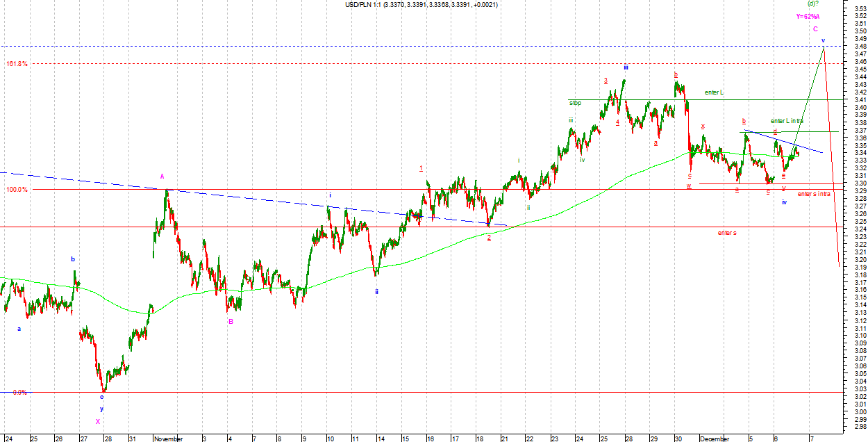Click the magenta X label at bottom
The image size is (868, 442).
(98, 421)
